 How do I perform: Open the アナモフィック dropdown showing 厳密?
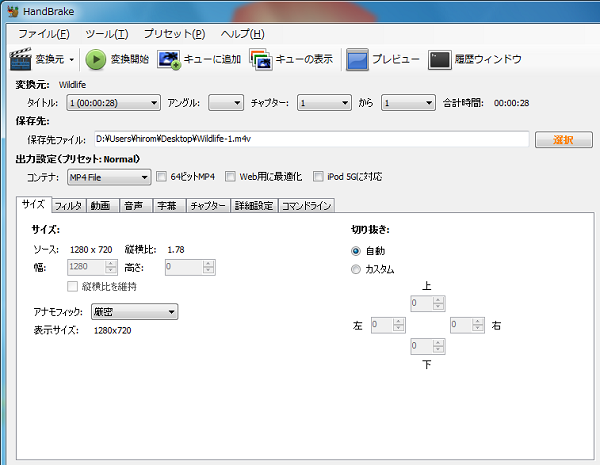pyautogui.click(x=135, y=312)
